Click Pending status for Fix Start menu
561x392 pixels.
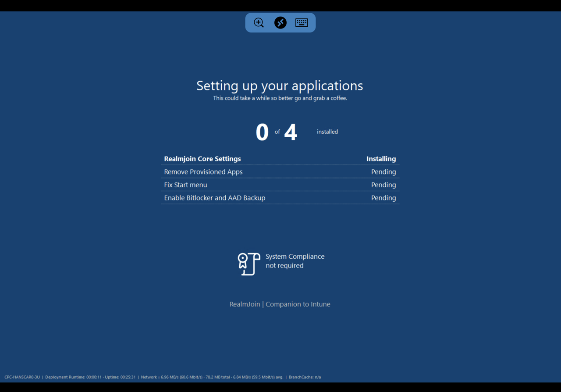(x=383, y=185)
